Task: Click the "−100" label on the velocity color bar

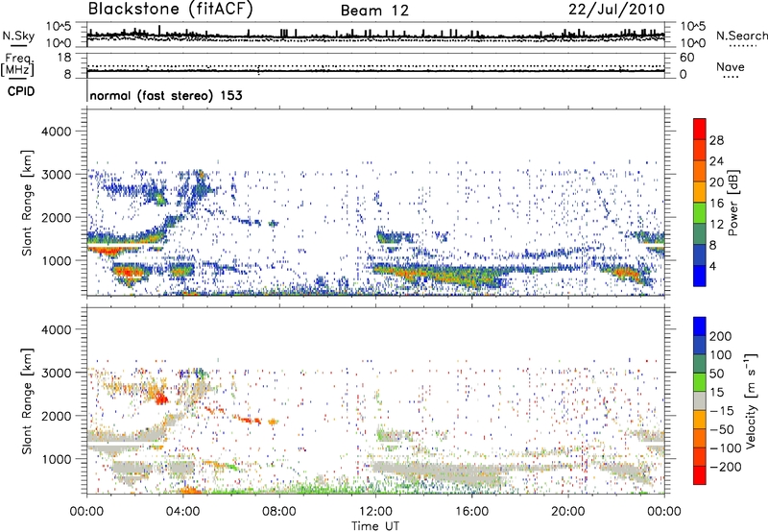Action: (726, 448)
